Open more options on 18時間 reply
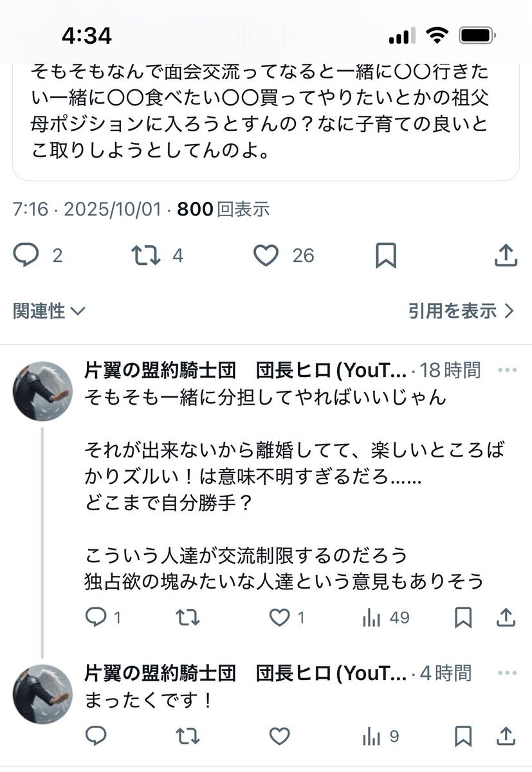The width and height of the screenshot is (532, 772). point(508,370)
